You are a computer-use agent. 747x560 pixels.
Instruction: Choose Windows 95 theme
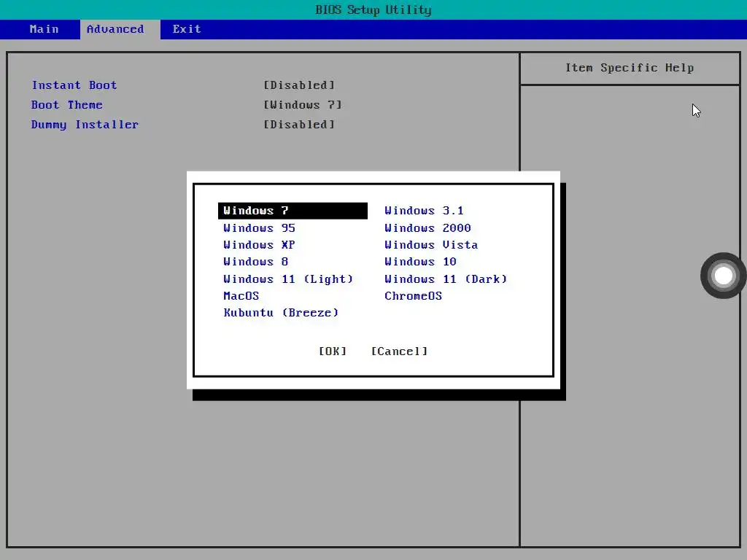click(x=259, y=228)
